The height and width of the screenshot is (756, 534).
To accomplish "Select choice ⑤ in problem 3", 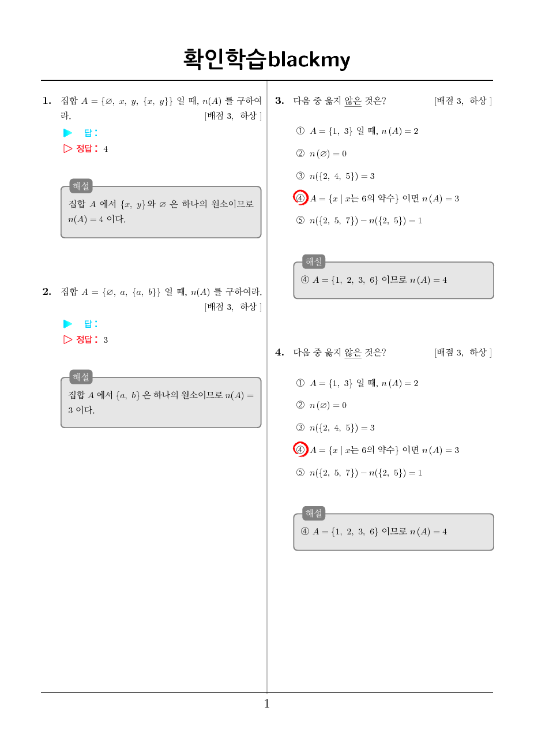I will click(x=359, y=220).
